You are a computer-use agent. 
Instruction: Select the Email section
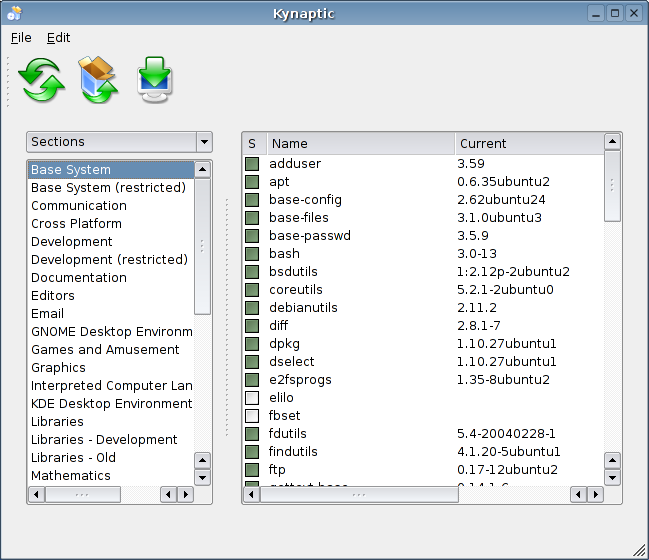(x=111, y=314)
